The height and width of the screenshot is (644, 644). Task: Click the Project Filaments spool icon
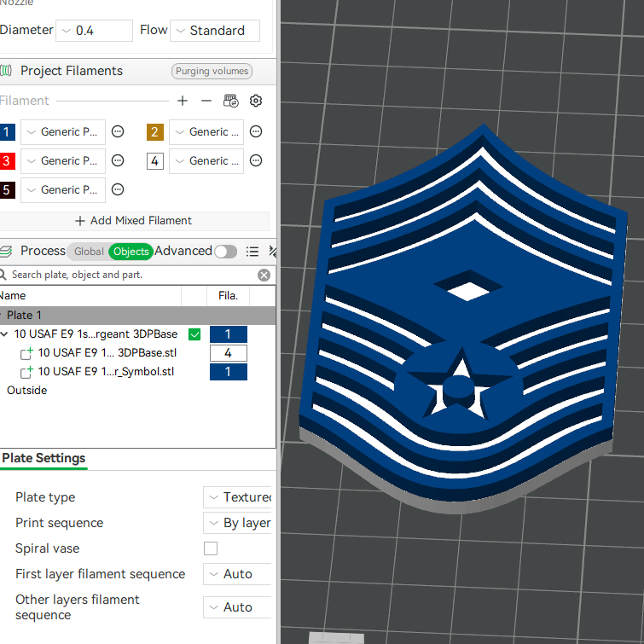6,71
